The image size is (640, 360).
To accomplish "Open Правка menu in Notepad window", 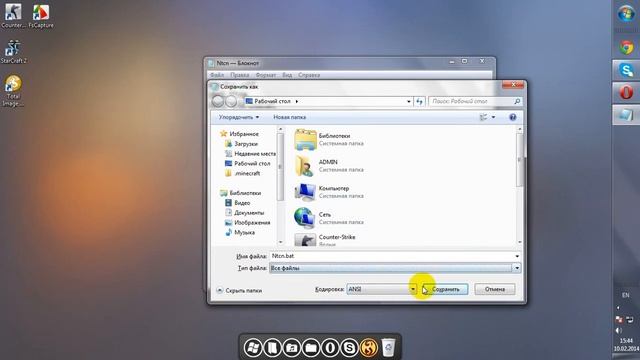I will [240, 75].
